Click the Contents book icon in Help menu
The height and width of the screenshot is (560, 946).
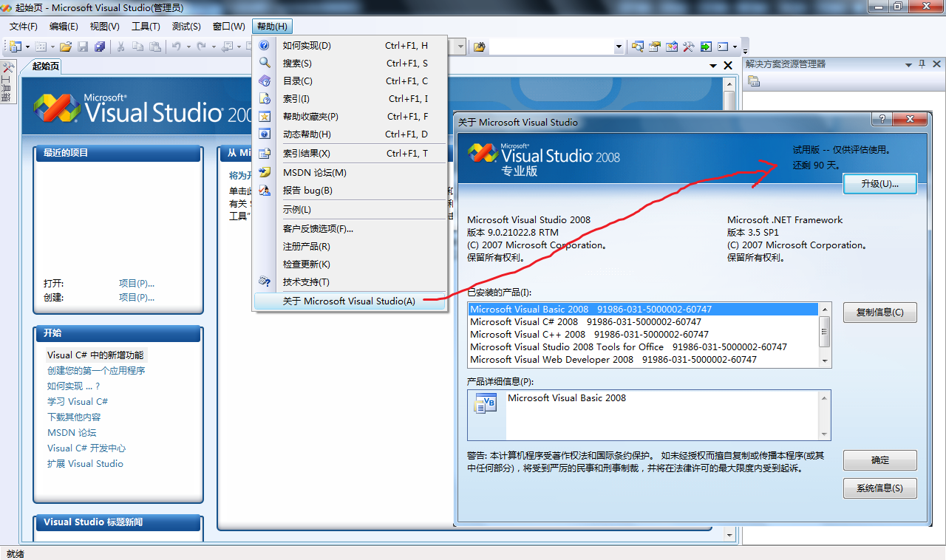[265, 81]
